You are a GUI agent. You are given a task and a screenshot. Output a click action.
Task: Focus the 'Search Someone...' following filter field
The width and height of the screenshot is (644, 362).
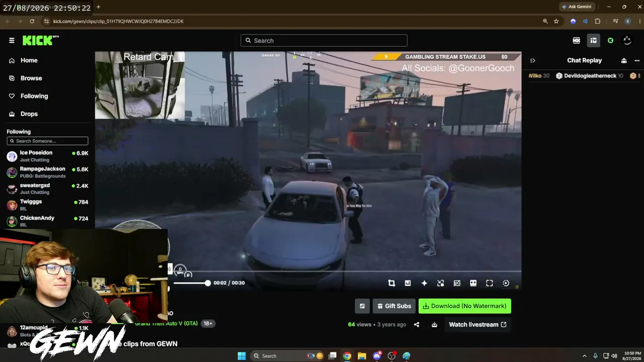[x=47, y=141]
